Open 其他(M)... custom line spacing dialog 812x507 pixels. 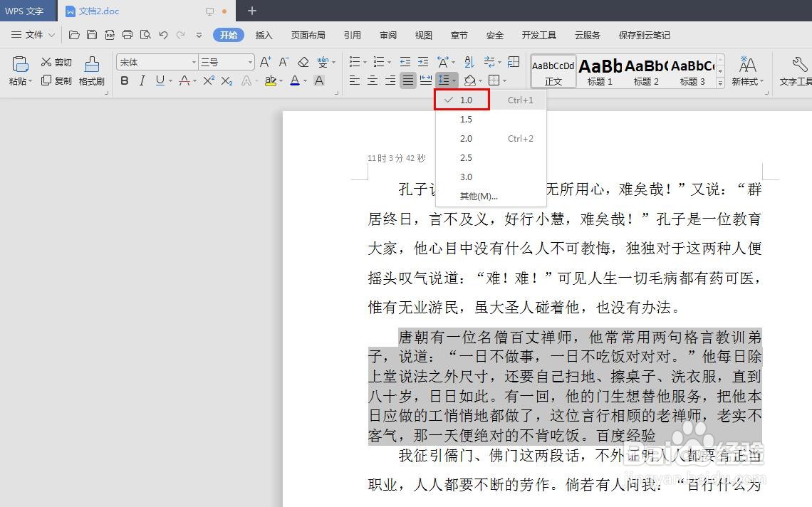(477, 196)
